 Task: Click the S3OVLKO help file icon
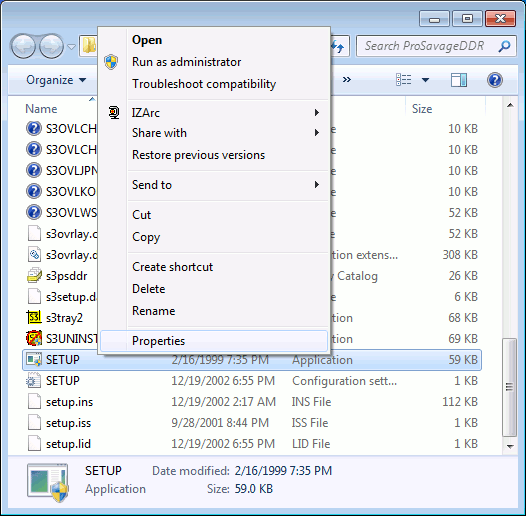coord(34,192)
